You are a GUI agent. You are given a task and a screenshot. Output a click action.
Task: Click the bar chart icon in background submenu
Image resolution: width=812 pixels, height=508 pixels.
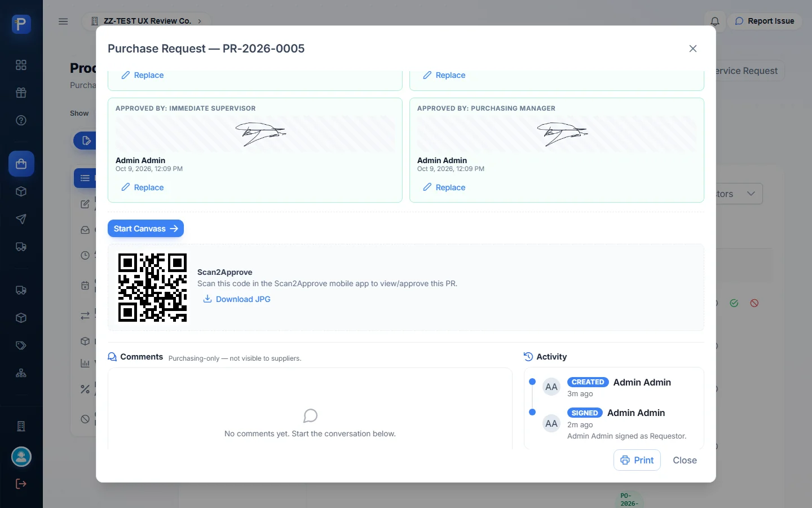pos(85,363)
